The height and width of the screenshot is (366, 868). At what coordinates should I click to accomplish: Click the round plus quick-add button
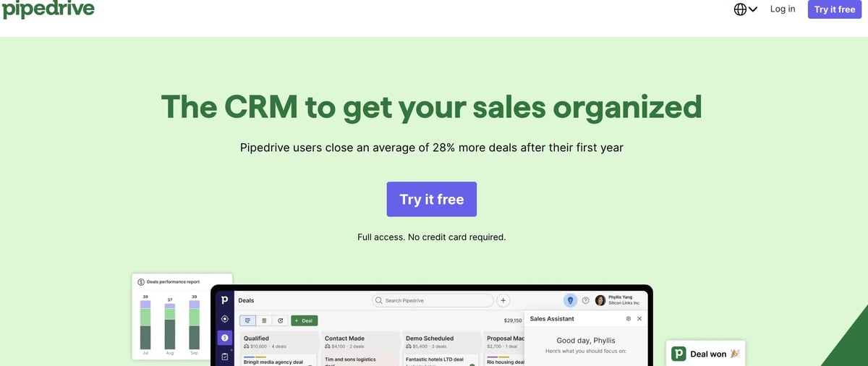click(504, 300)
